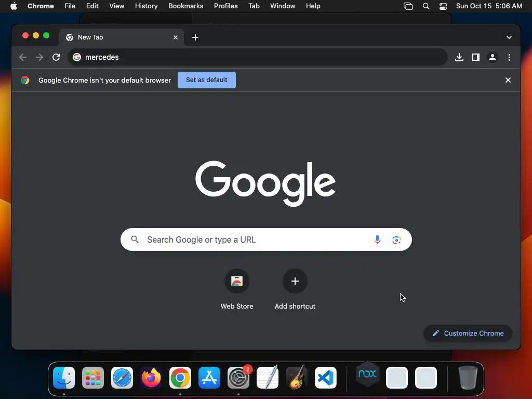The height and width of the screenshot is (399, 532).
Task: Click the mercedes address bar field
Action: (257, 57)
